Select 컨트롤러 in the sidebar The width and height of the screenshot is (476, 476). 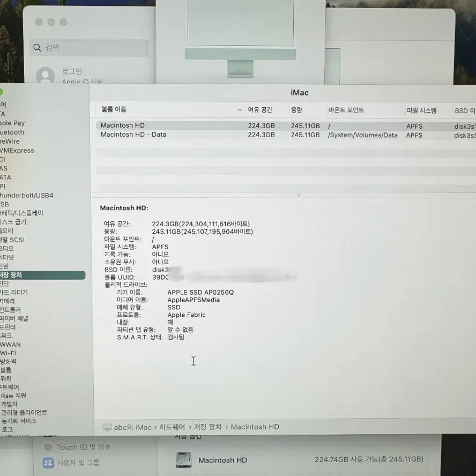click(10, 310)
